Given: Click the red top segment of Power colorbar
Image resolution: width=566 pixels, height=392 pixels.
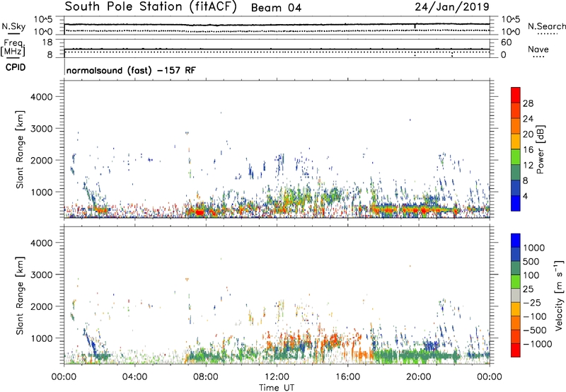Looking at the screenshot, I should 516,95.
